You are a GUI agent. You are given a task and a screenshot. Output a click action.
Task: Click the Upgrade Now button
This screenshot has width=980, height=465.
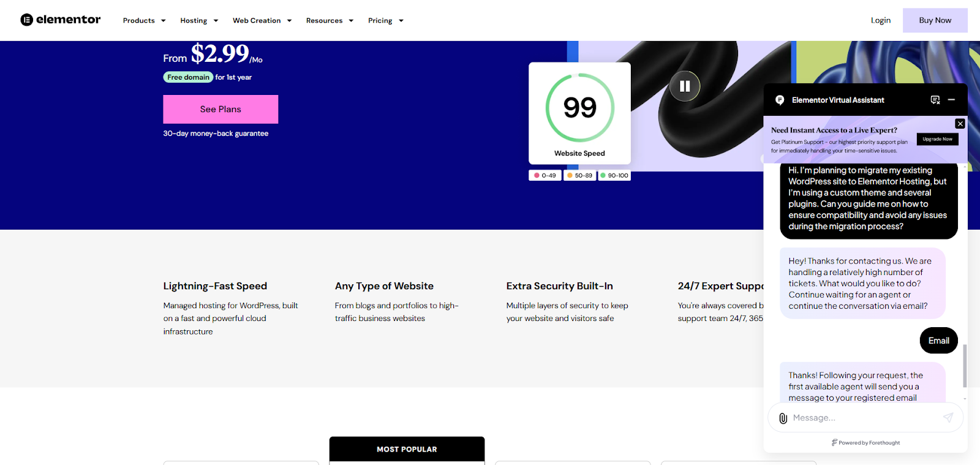point(938,139)
